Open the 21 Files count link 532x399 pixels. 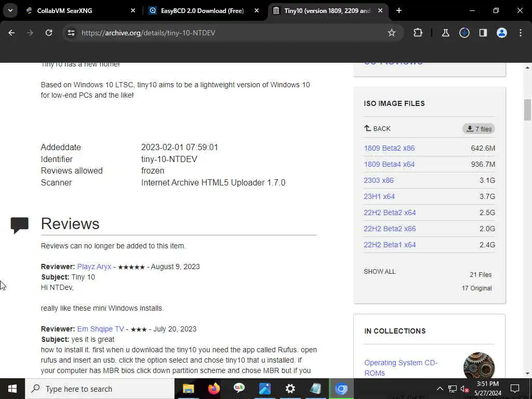[x=481, y=275]
